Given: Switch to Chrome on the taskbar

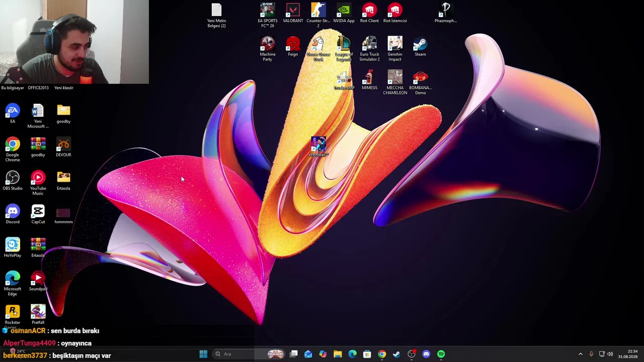Looking at the screenshot, I should click(x=382, y=354).
